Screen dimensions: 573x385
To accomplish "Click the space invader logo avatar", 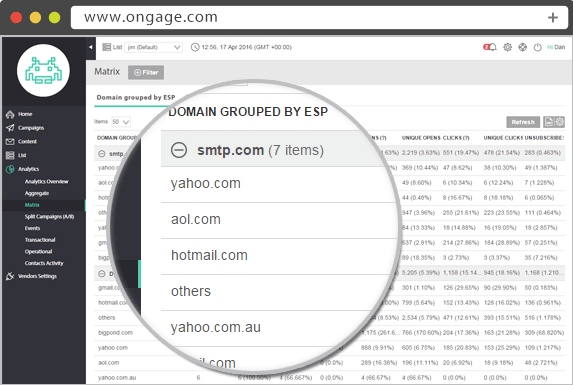I will (43, 70).
